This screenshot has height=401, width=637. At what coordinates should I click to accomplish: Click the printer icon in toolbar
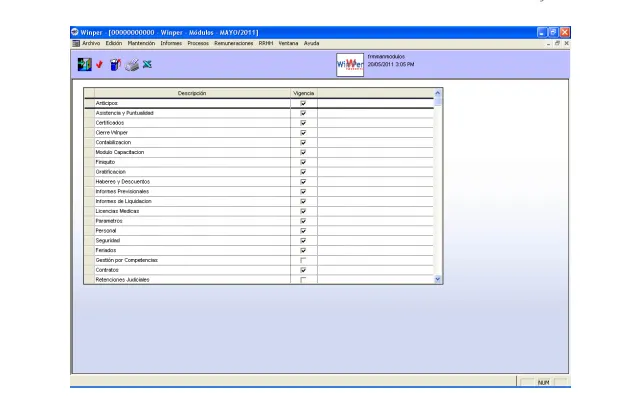[132, 65]
